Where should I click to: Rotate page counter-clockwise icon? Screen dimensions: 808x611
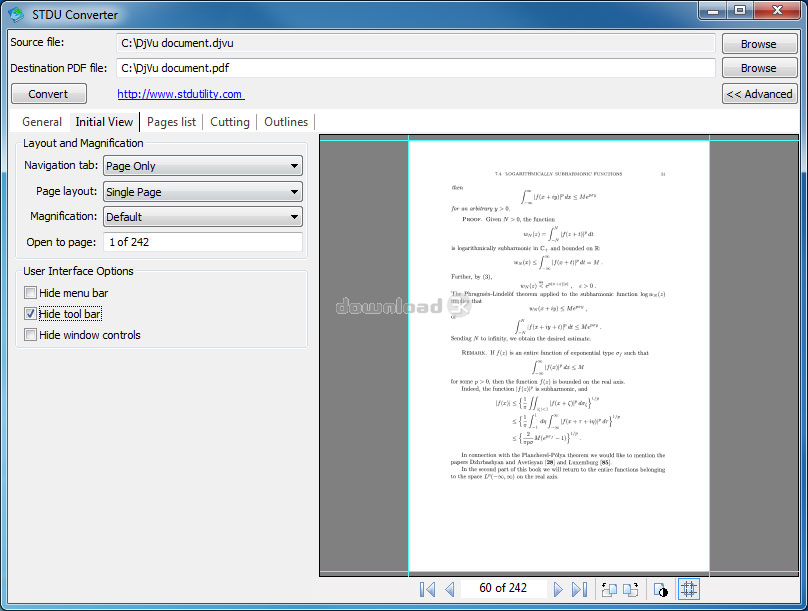[x=609, y=589]
